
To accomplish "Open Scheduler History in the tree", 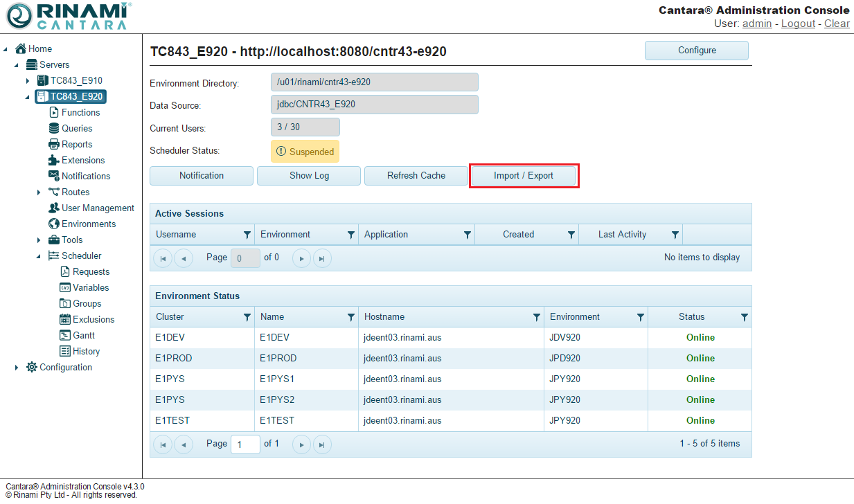I will (86, 351).
